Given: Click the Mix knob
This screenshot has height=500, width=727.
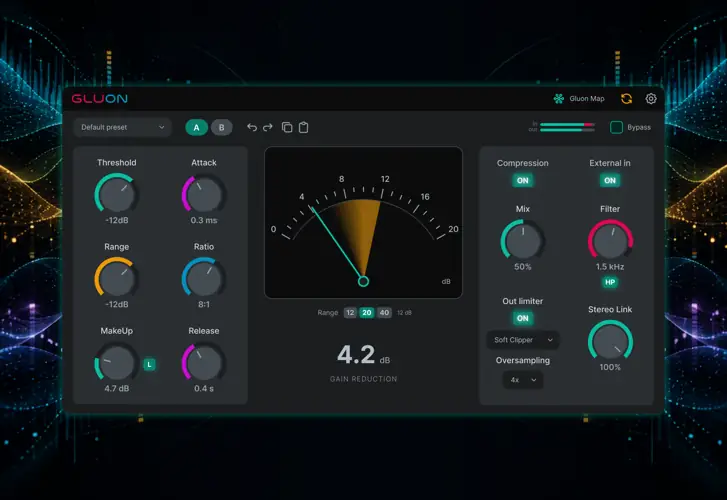Looking at the screenshot, I should (523, 240).
